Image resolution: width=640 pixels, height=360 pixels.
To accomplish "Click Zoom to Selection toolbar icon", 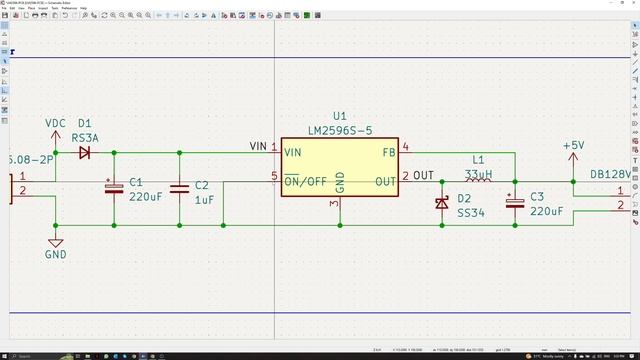I will [x=148, y=15].
